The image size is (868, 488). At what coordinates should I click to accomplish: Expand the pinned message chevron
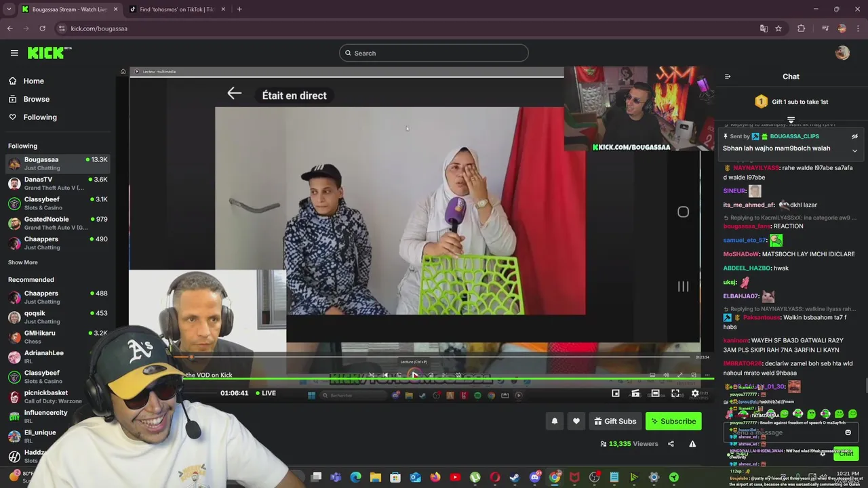(854, 150)
